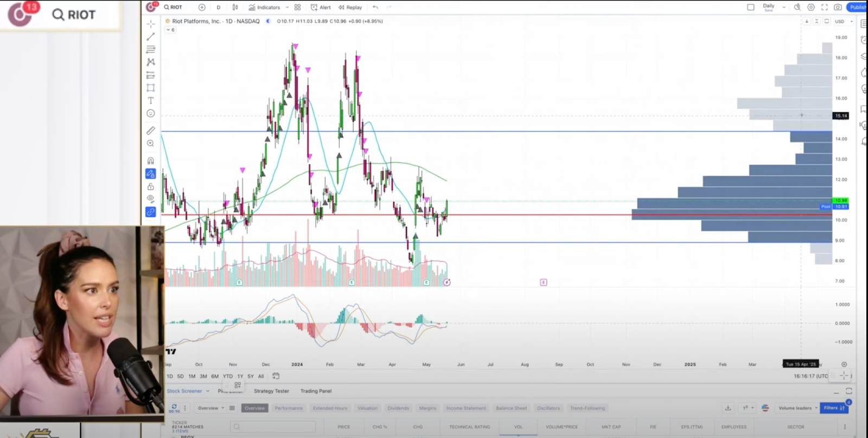
Task: Select the Fibonacci retracement tool
Action: pyautogui.click(x=151, y=49)
